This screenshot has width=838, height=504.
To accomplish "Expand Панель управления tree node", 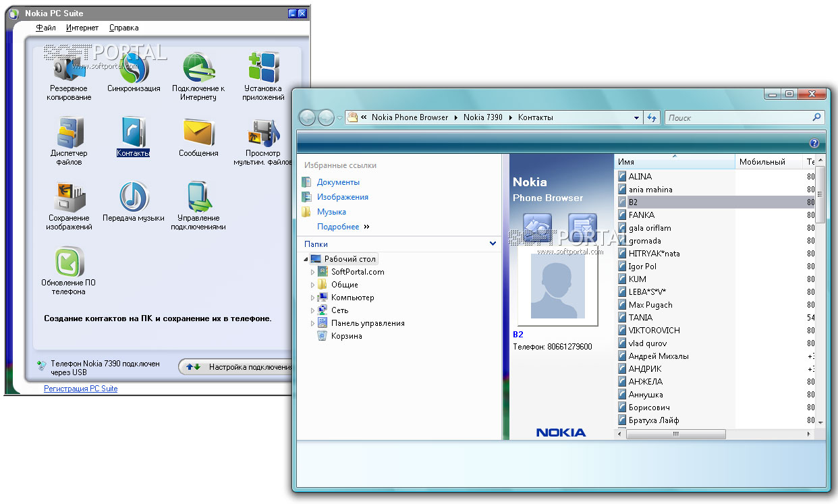I will 312,323.
